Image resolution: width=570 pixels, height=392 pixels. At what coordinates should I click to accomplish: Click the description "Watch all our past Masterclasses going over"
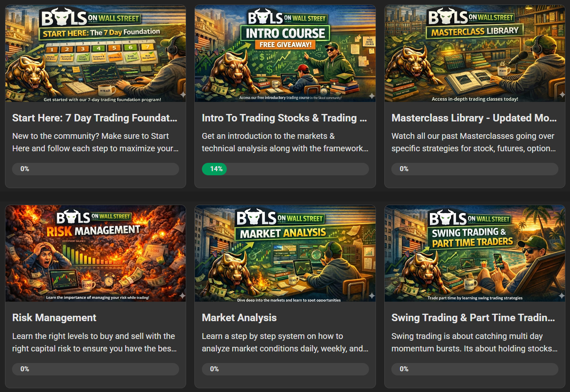pos(473,136)
